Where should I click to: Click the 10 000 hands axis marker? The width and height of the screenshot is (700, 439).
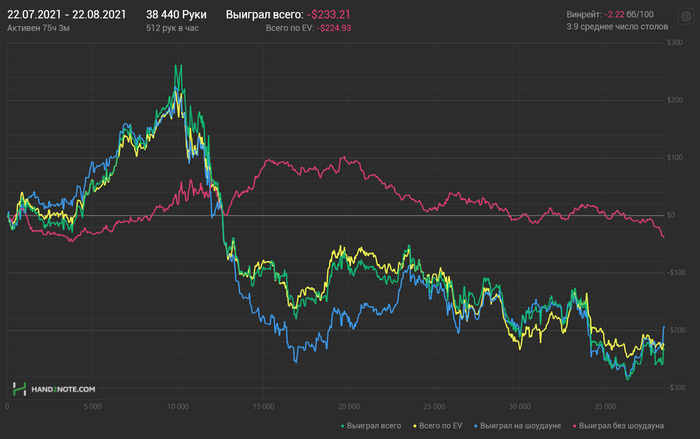178,406
